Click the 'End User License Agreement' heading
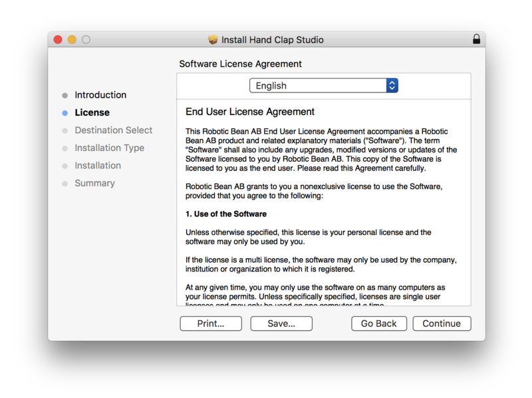This screenshot has width=532, height=398. pos(250,112)
